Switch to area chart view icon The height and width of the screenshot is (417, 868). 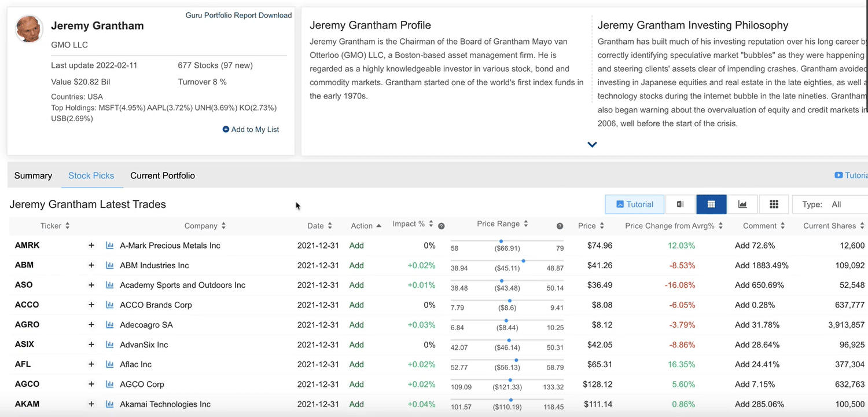[x=742, y=204]
